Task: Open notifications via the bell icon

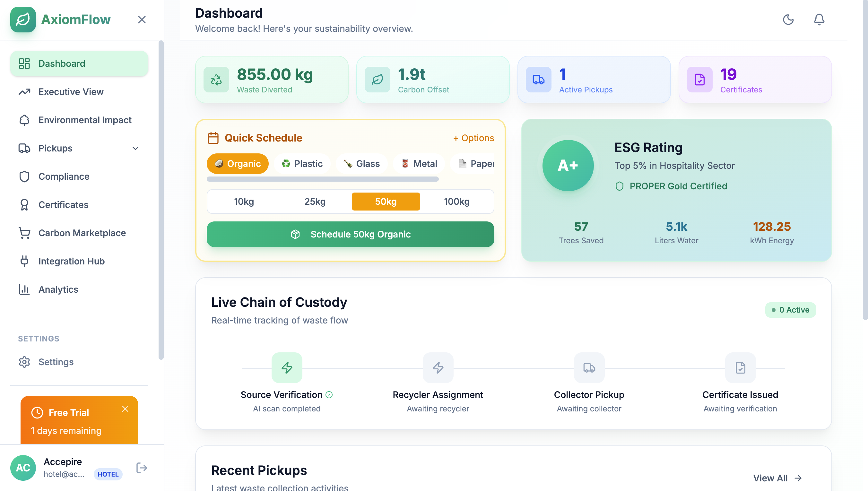Action: point(819,20)
